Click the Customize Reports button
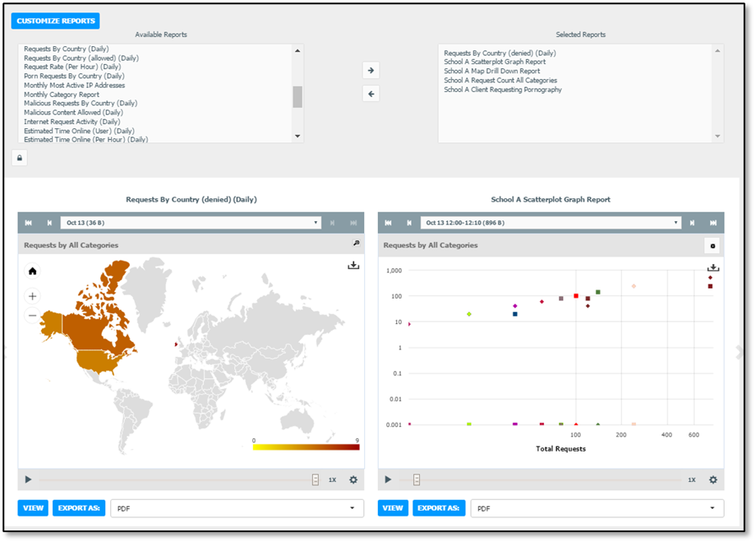 (x=55, y=21)
